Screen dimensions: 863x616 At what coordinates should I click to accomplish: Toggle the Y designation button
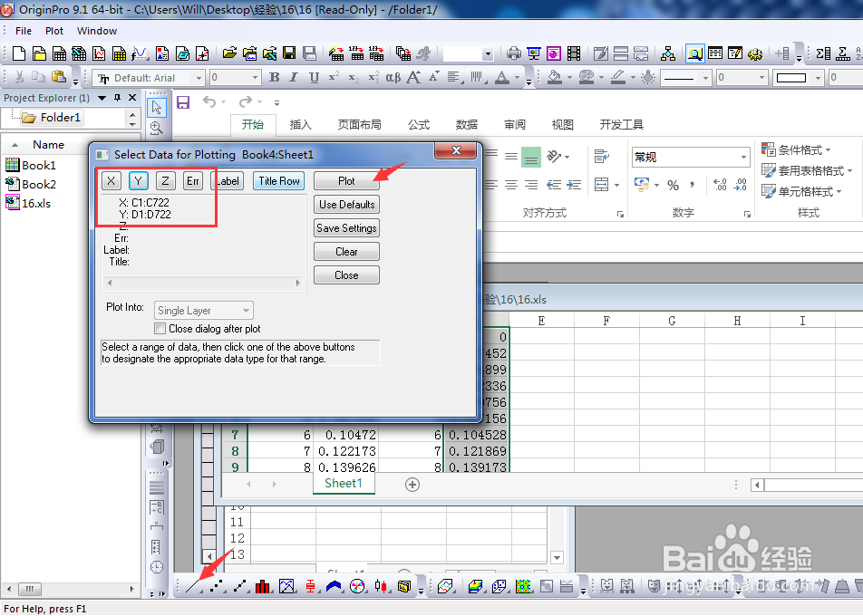(139, 181)
